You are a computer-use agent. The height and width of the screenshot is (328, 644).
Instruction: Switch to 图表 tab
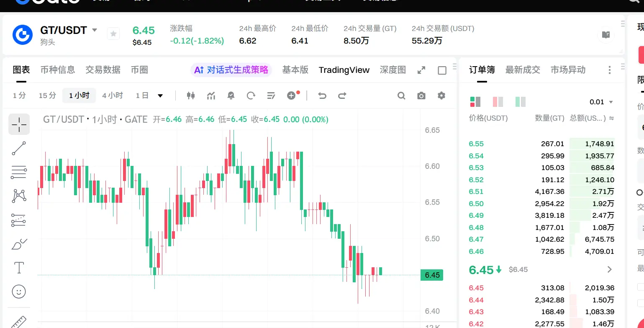pos(21,70)
